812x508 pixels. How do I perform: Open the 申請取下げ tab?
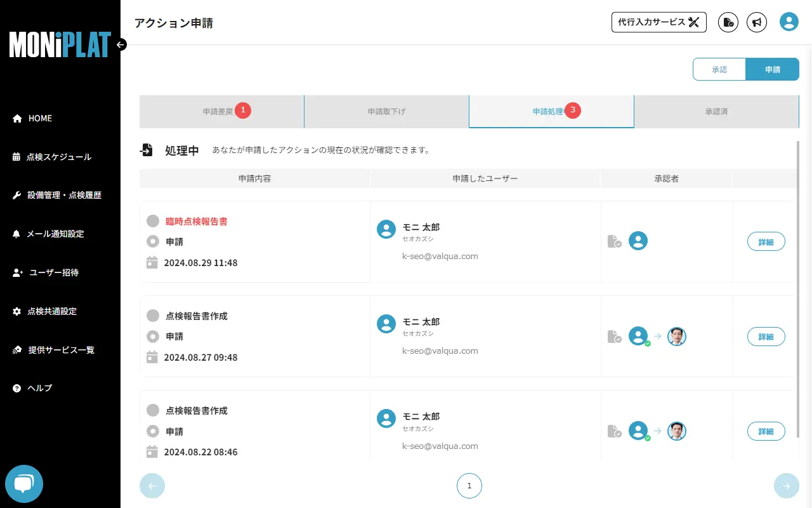(x=386, y=111)
